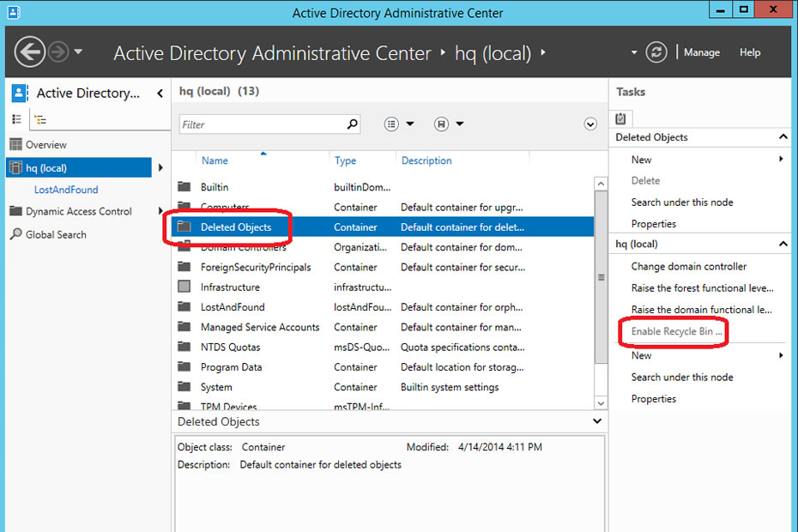798x532 pixels.
Task: Open dropdown arrow next to save query icon
Action: [460, 124]
